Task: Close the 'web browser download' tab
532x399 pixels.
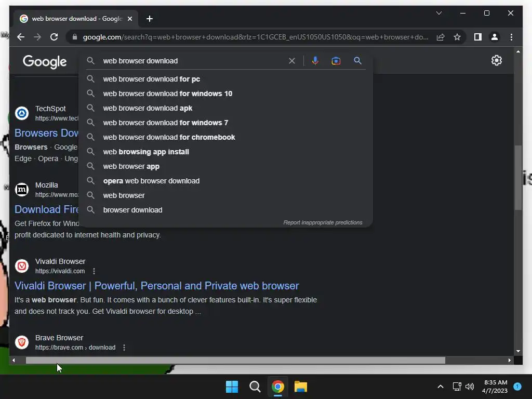Action: (x=129, y=19)
